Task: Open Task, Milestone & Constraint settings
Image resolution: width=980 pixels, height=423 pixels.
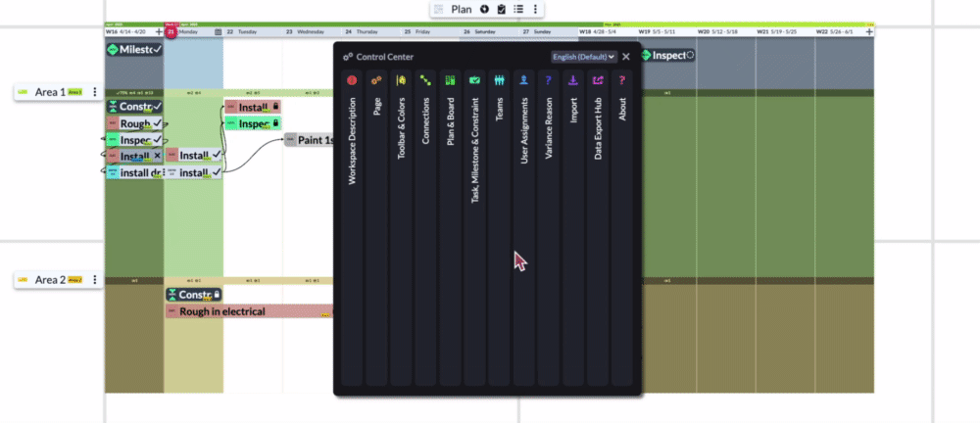Action: click(x=474, y=227)
